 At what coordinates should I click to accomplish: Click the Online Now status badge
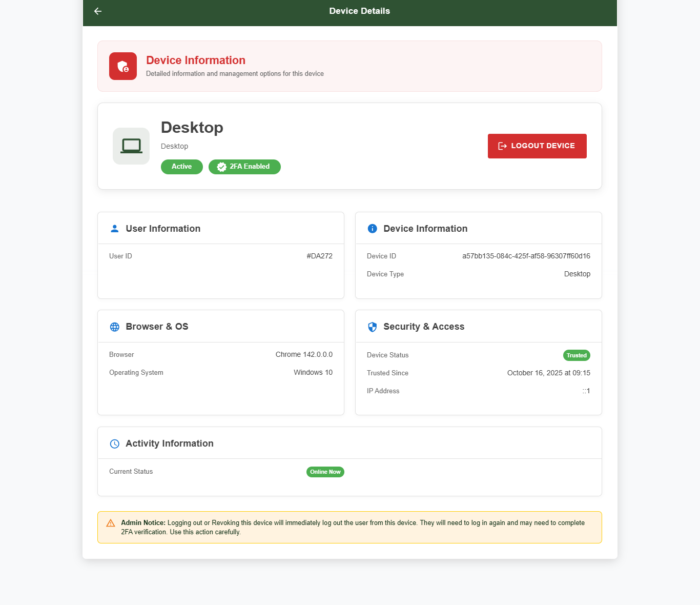point(325,472)
